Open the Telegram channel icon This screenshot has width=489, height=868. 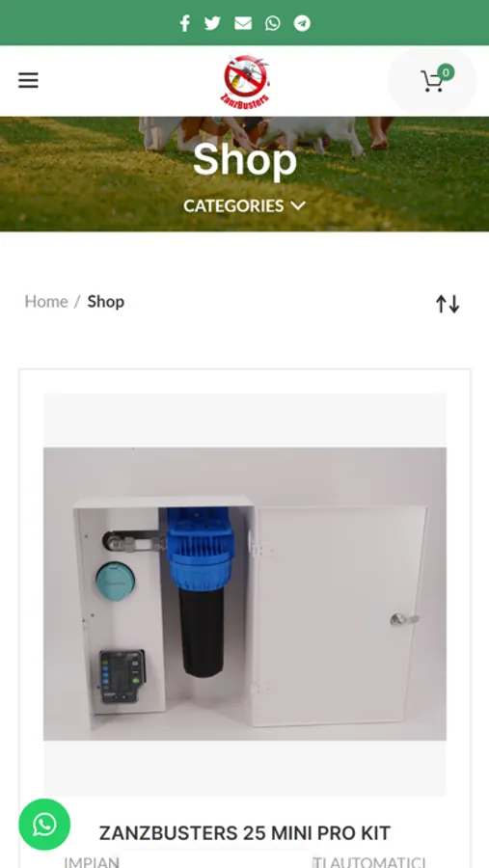coord(302,23)
